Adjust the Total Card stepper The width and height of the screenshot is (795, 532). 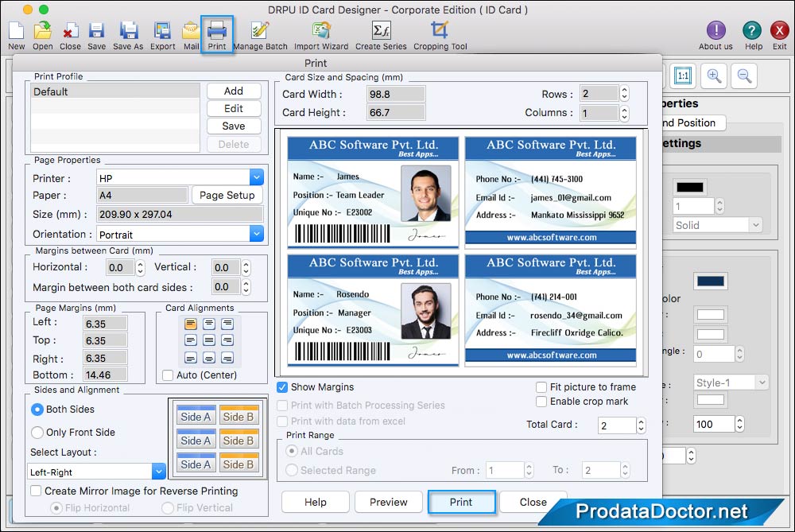(x=642, y=425)
